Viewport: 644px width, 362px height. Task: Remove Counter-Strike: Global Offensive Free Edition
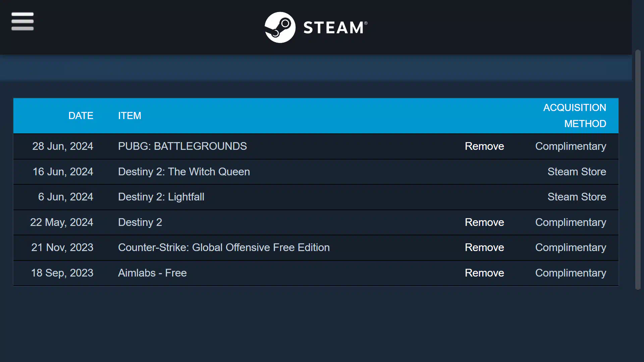484,248
